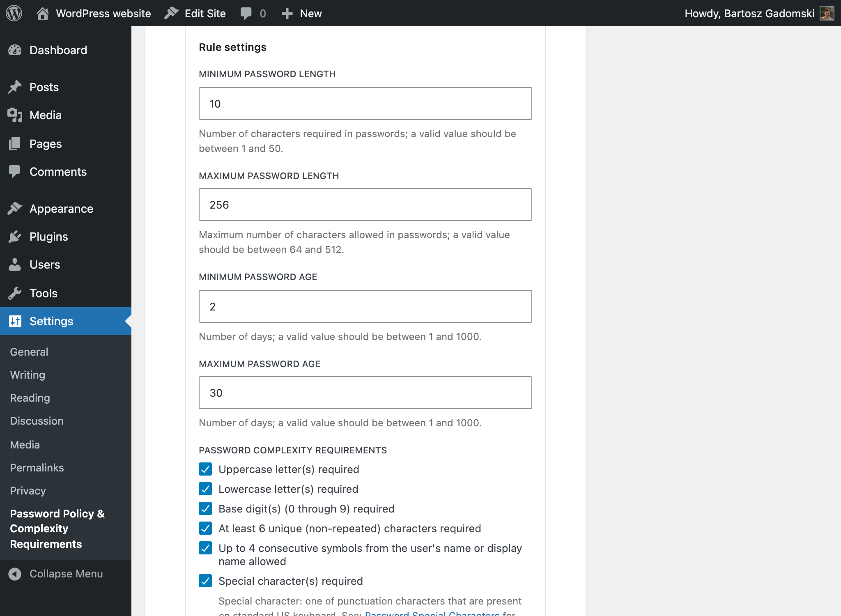Open the Pages menu item
This screenshot has width=841, height=616.
66,144
